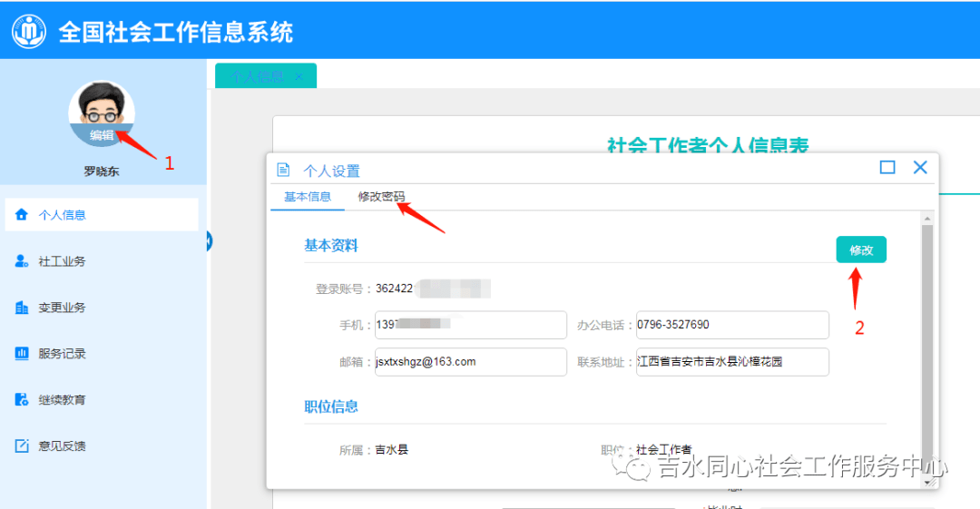Click the edit icon beside 意见反馈
This screenshot has height=509, width=980.
[x=21, y=446]
